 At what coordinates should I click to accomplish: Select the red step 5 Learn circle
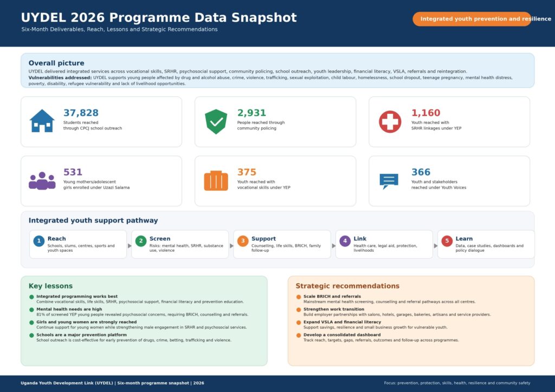point(447,241)
